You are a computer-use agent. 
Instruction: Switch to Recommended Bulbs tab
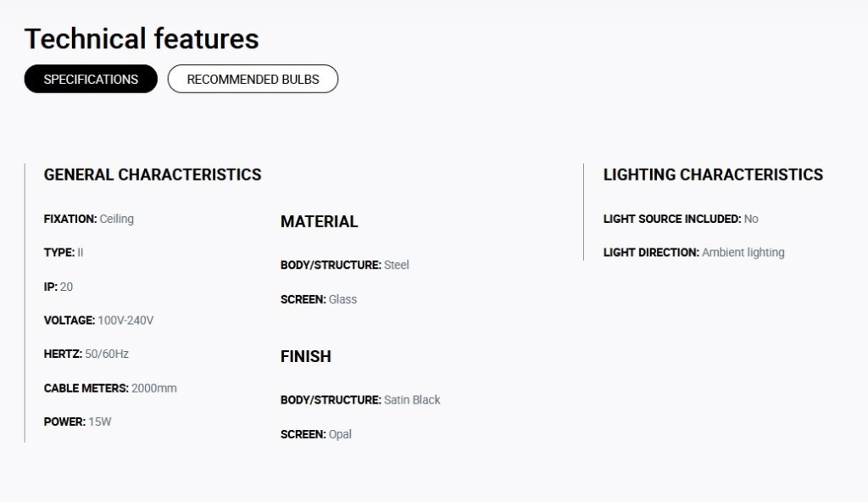(x=253, y=79)
